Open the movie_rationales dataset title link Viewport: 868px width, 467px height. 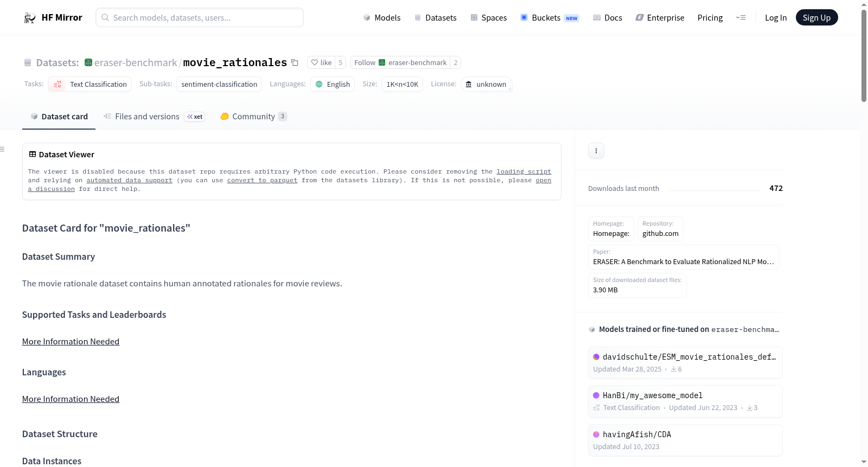point(235,62)
